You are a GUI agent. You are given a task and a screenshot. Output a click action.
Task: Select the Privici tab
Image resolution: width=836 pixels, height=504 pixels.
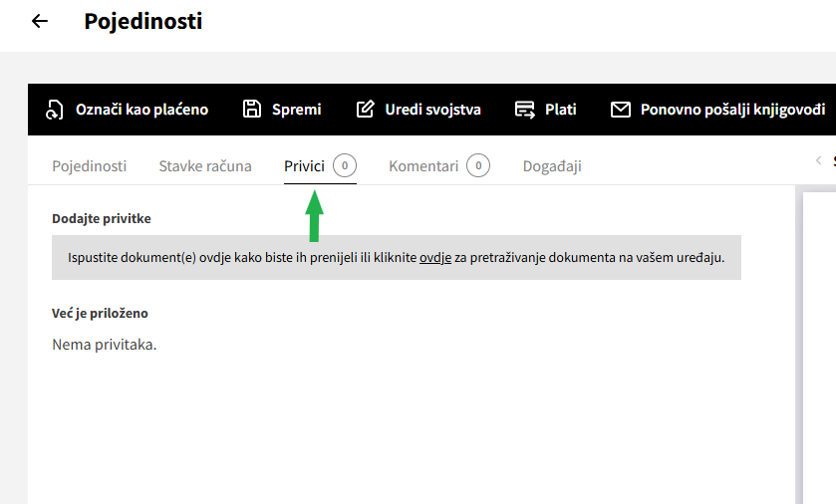305,166
